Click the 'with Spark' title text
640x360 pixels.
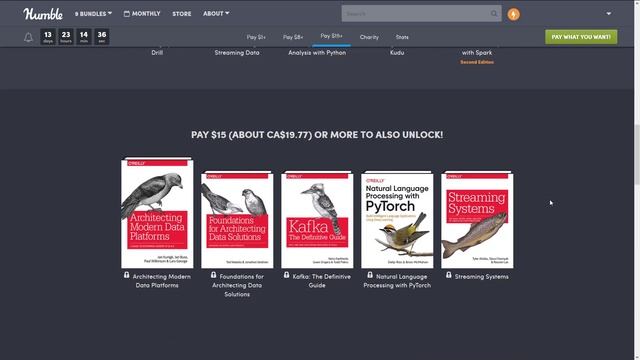tap(477, 53)
